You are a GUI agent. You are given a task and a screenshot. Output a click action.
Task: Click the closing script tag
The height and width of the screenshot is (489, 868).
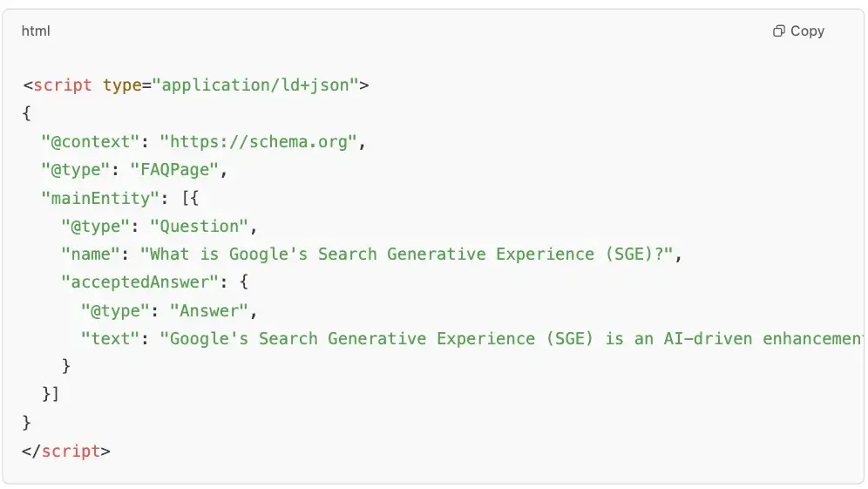click(x=66, y=451)
